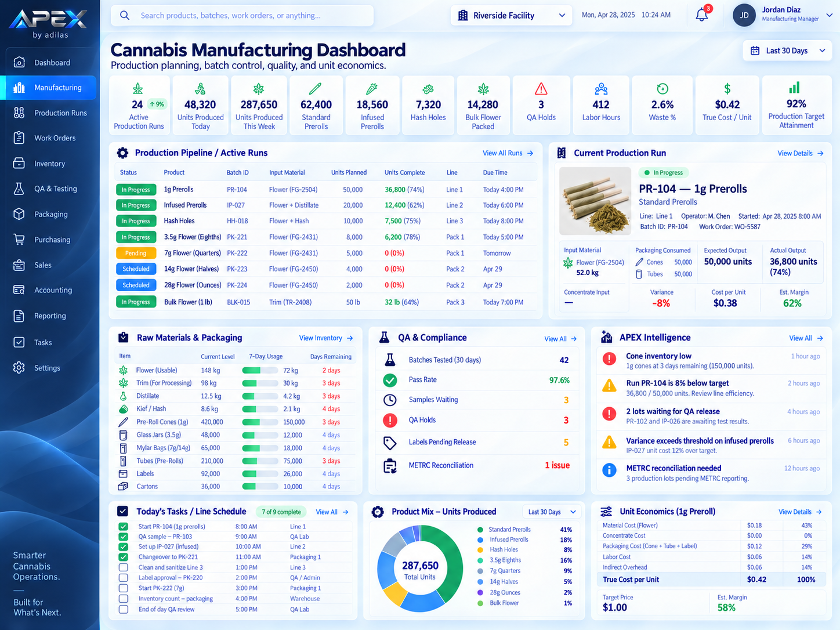Click the Unit Economics sliders icon

[x=606, y=512]
